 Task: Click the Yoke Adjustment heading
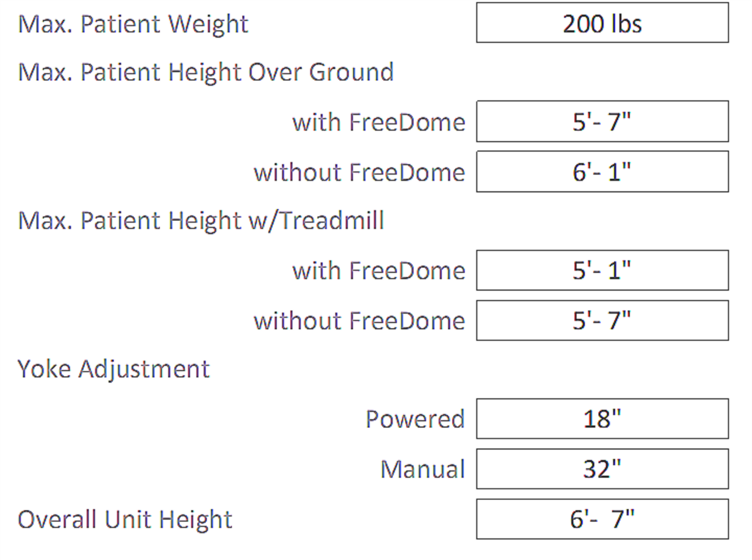click(114, 369)
